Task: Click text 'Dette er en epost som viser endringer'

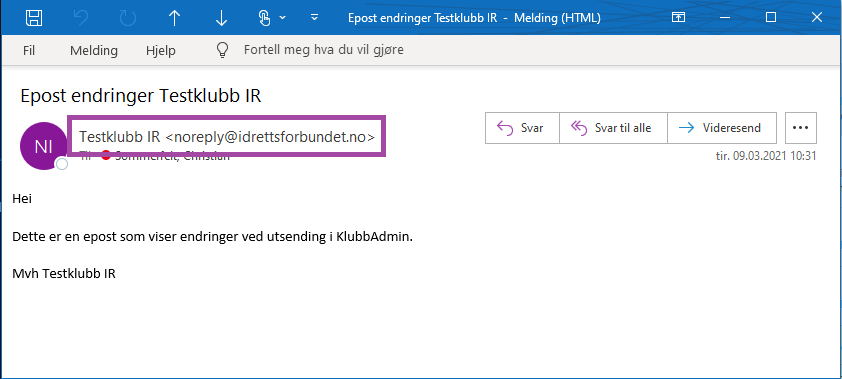Action: (124, 237)
